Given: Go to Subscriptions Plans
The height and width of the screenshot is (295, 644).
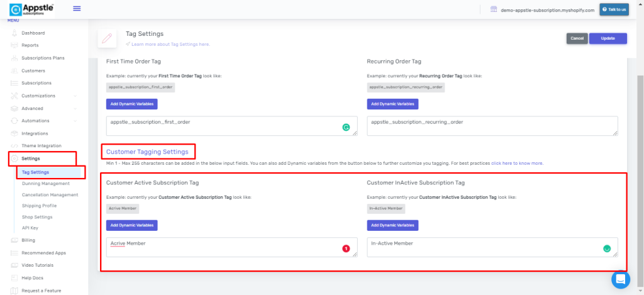Looking at the screenshot, I should point(43,58).
